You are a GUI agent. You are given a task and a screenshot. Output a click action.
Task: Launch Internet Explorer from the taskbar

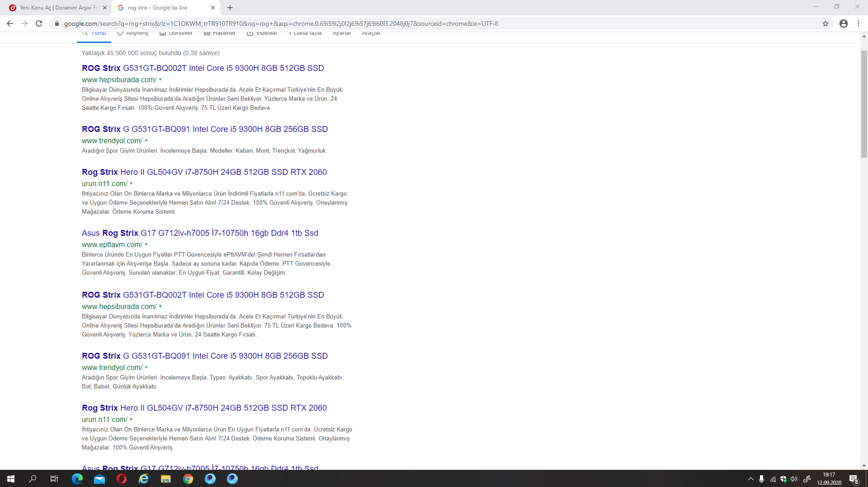(x=144, y=479)
